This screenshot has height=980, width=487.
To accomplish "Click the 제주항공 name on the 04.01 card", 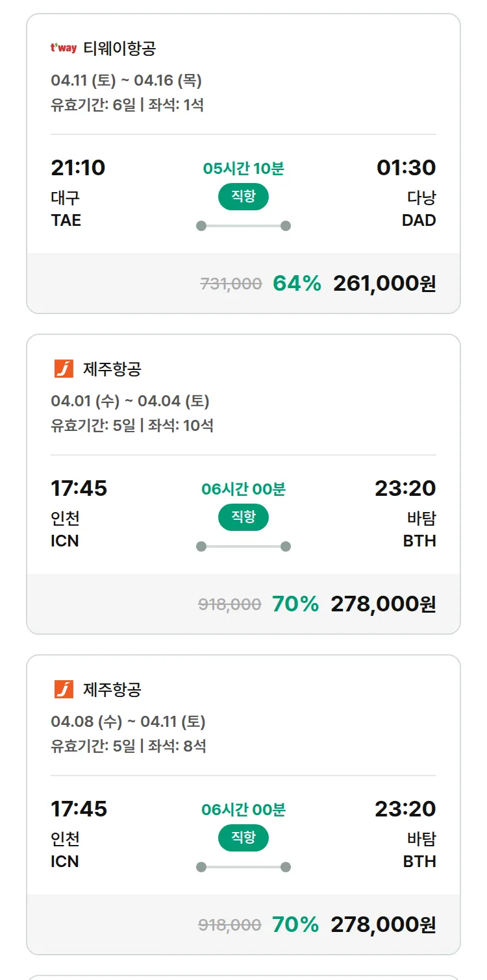I will click(x=112, y=369).
